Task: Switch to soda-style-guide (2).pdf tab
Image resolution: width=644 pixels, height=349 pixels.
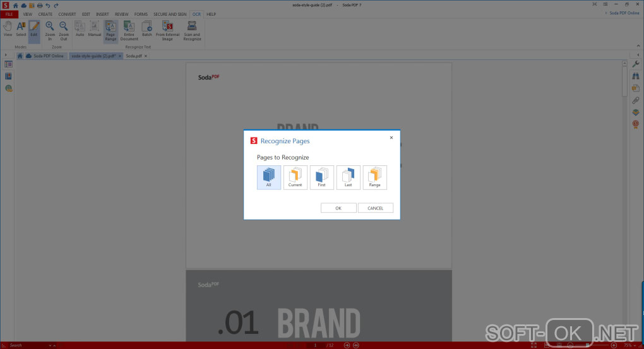Action: (93, 56)
